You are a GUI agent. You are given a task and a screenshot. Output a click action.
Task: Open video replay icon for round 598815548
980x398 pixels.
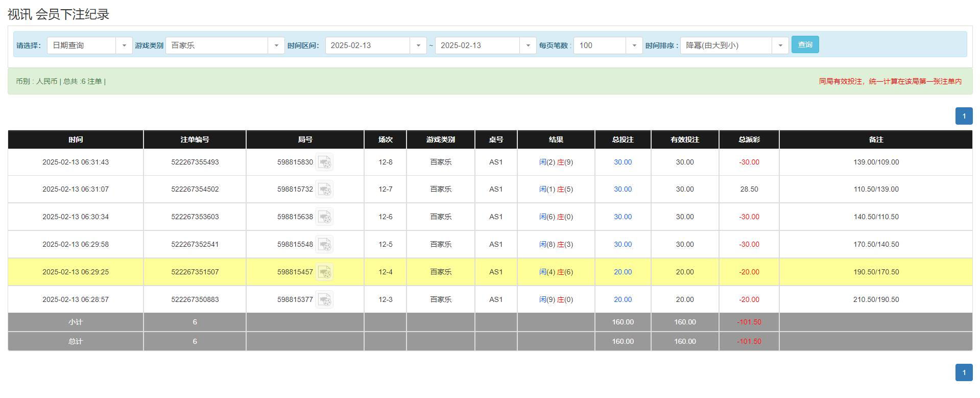(324, 245)
